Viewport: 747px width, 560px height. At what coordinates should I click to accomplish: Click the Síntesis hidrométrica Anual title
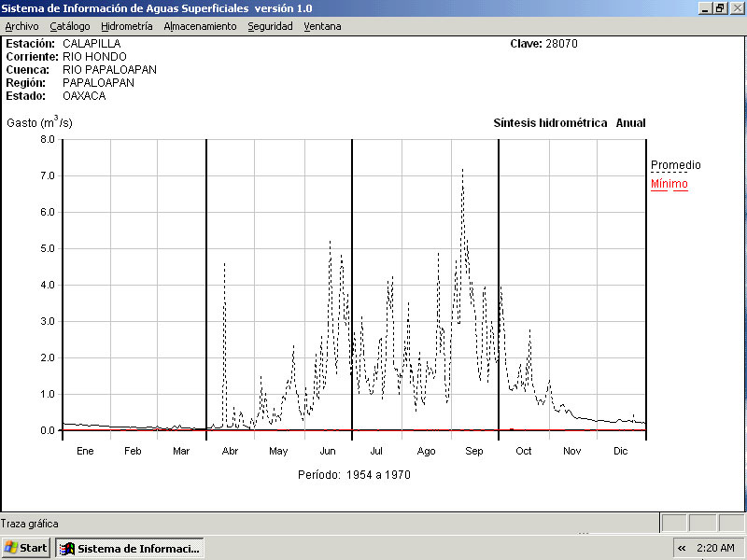(569, 123)
